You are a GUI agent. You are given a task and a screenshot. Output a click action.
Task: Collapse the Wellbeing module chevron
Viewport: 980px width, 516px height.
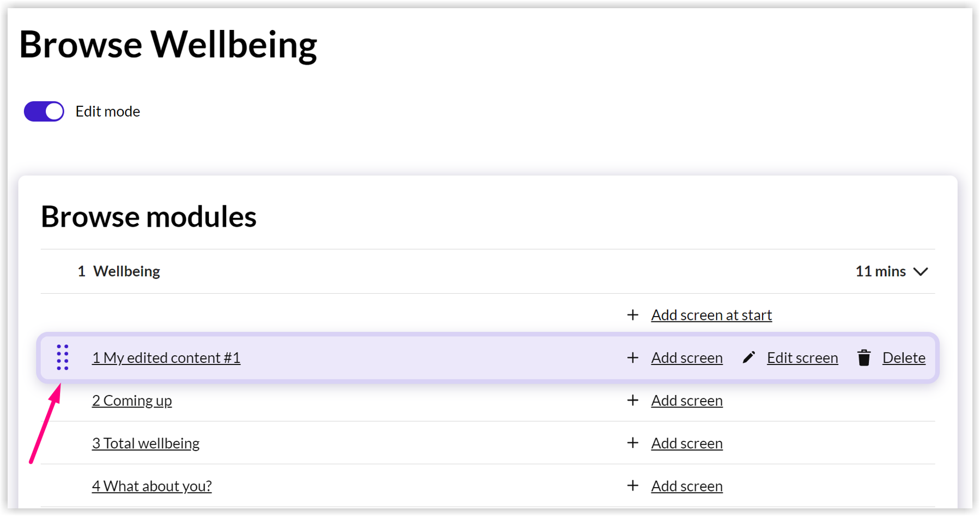pyautogui.click(x=921, y=271)
